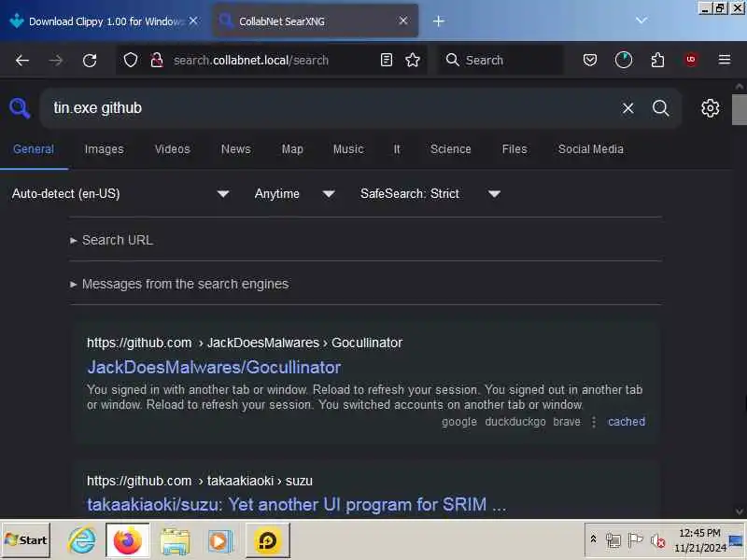Select the General category tab

pos(34,149)
